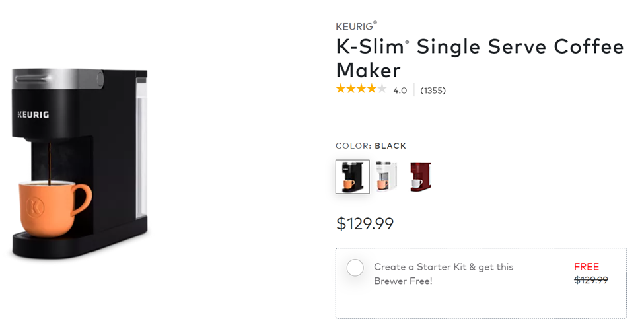Screen dimensions: 644x327
Task: Choose the white brewer color swatch
Action: (x=386, y=176)
